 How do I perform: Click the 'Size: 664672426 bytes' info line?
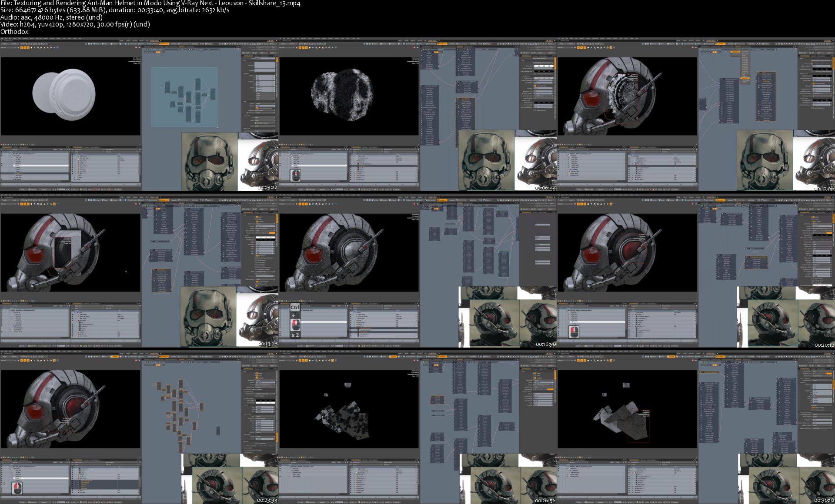[x=115, y=10]
